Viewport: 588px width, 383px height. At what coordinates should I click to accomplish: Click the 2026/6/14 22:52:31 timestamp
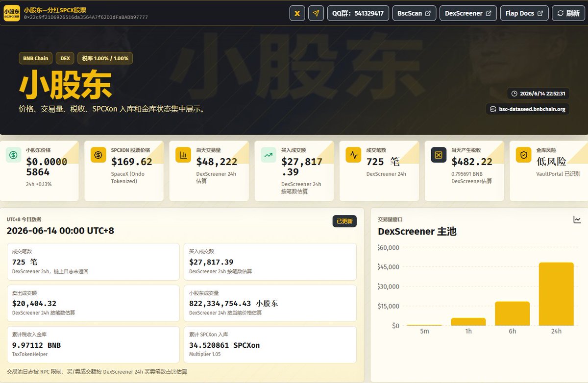(543, 94)
